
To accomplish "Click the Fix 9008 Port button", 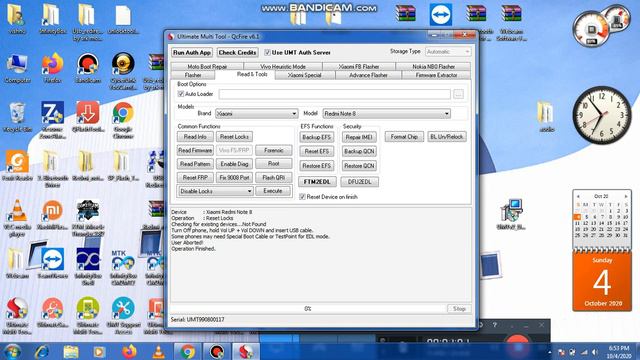I will pos(234,178).
